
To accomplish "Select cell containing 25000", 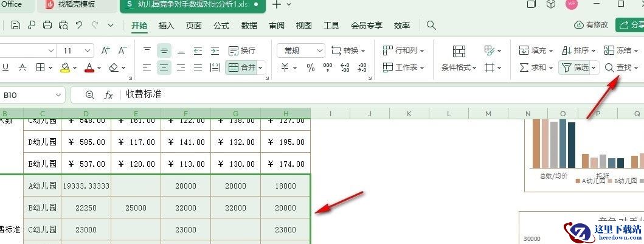I will pyautogui.click(x=136, y=207).
